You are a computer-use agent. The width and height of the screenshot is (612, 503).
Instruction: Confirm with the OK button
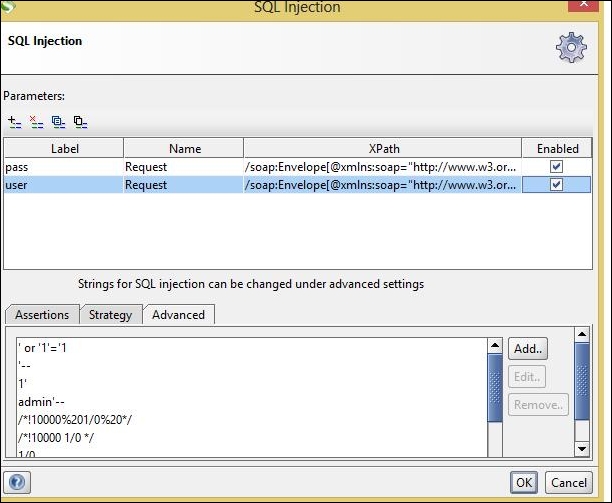[x=524, y=482]
